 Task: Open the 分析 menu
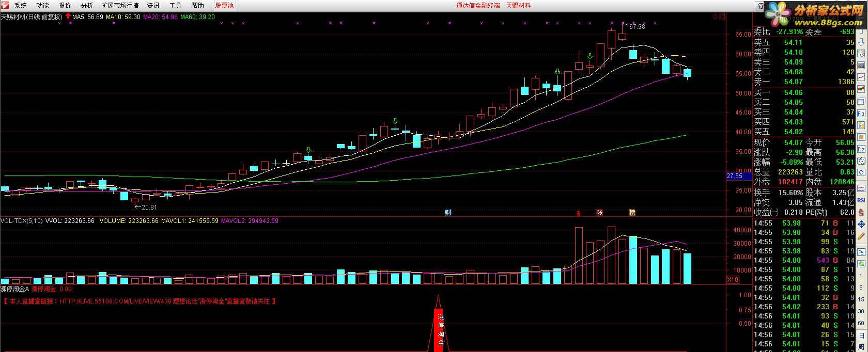87,6
